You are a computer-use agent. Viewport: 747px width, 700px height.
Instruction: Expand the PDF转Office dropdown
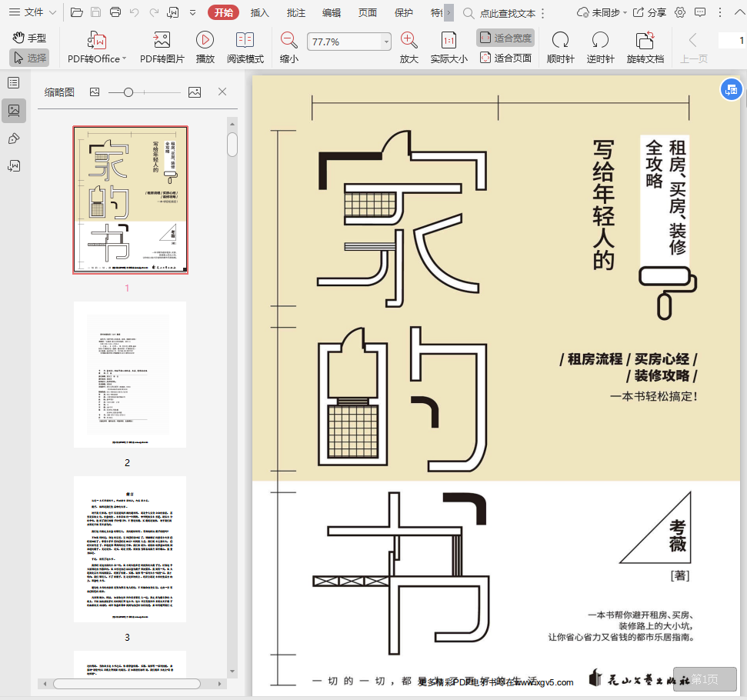point(125,59)
